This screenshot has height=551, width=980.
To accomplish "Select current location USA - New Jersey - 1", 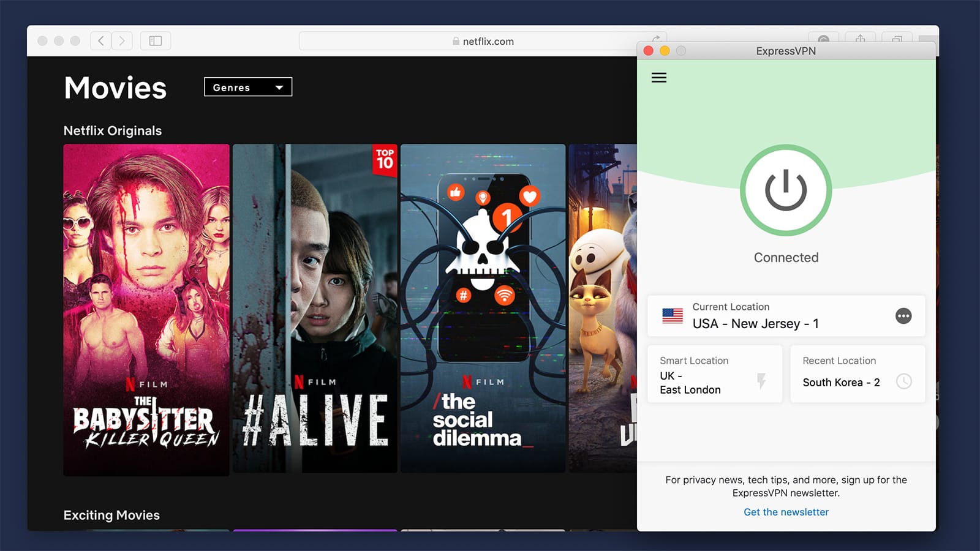I will [x=786, y=316].
